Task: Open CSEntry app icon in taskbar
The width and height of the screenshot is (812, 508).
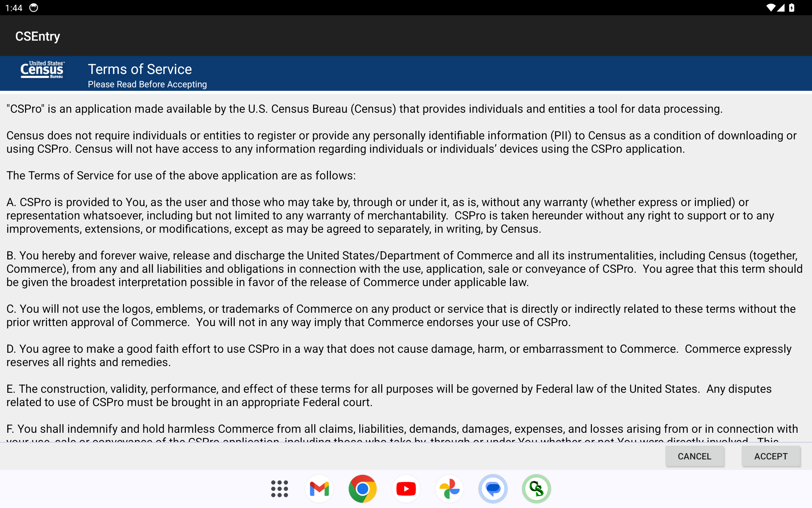Action: (536, 489)
